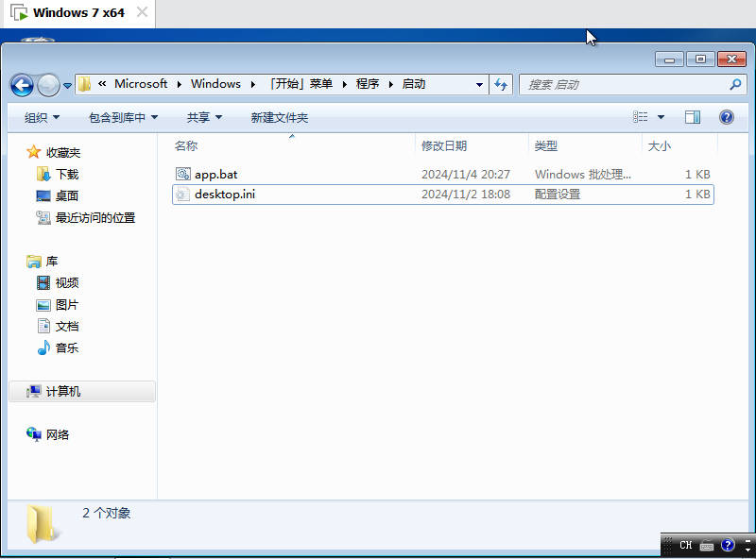
Task: Toggle the preview pane icon
Action: coord(693,117)
